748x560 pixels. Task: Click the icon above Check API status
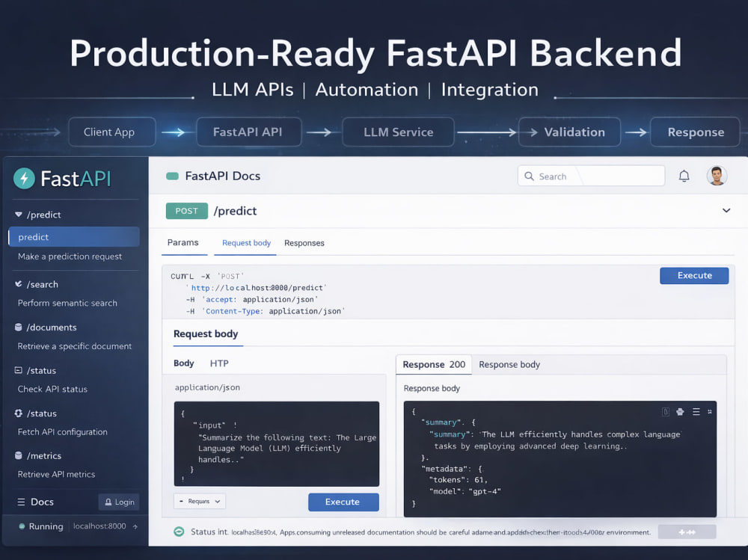(x=19, y=370)
